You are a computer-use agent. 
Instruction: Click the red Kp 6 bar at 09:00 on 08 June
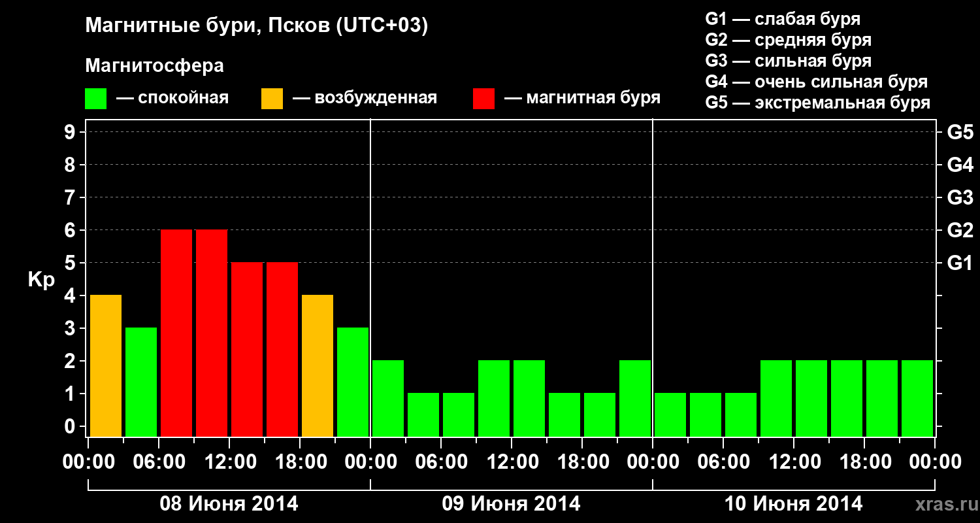[212, 333]
